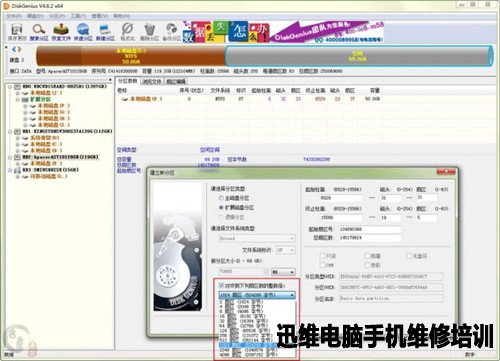Select the extended partition (扩展磁盘分区) radio option
The width and height of the screenshot is (500, 361).
point(221,207)
